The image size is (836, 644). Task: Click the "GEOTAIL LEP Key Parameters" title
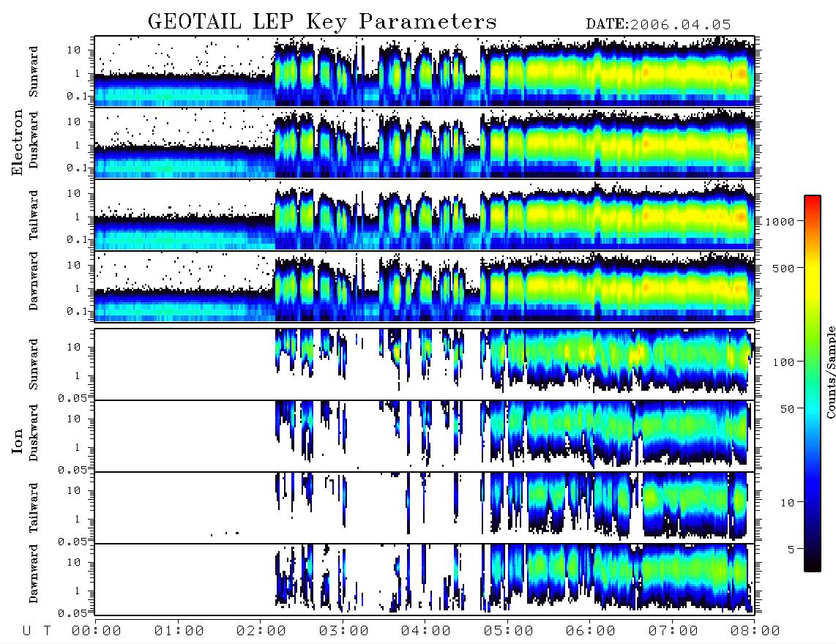322,22
